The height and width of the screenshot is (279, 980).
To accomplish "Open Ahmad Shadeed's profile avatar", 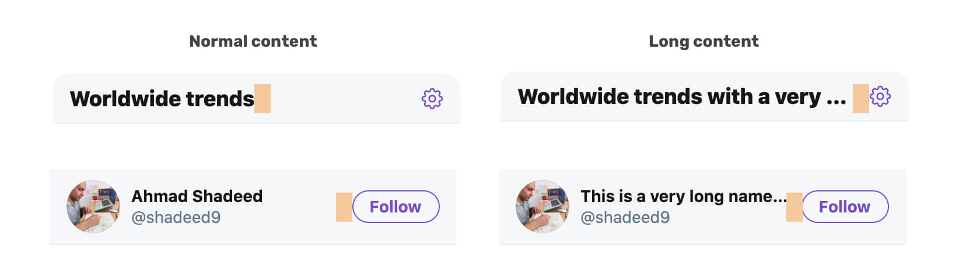I will [x=93, y=207].
